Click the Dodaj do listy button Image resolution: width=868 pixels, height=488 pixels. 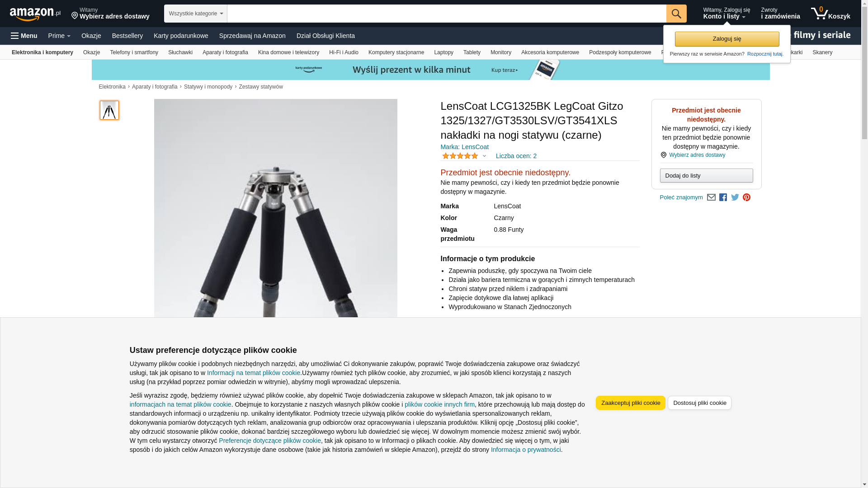tap(706, 176)
